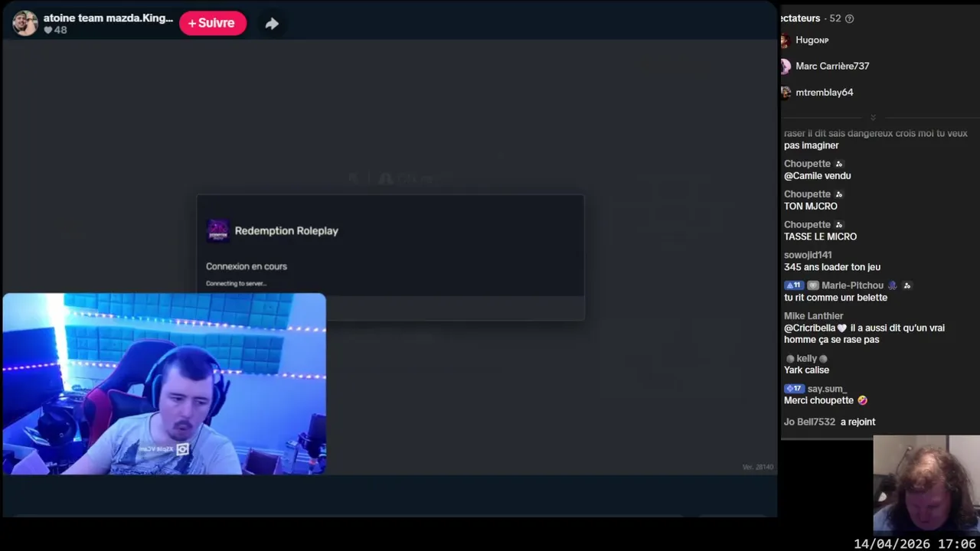Click the message 345 ans loader ton jeu
Screen dimensions: 980x551
832,267
